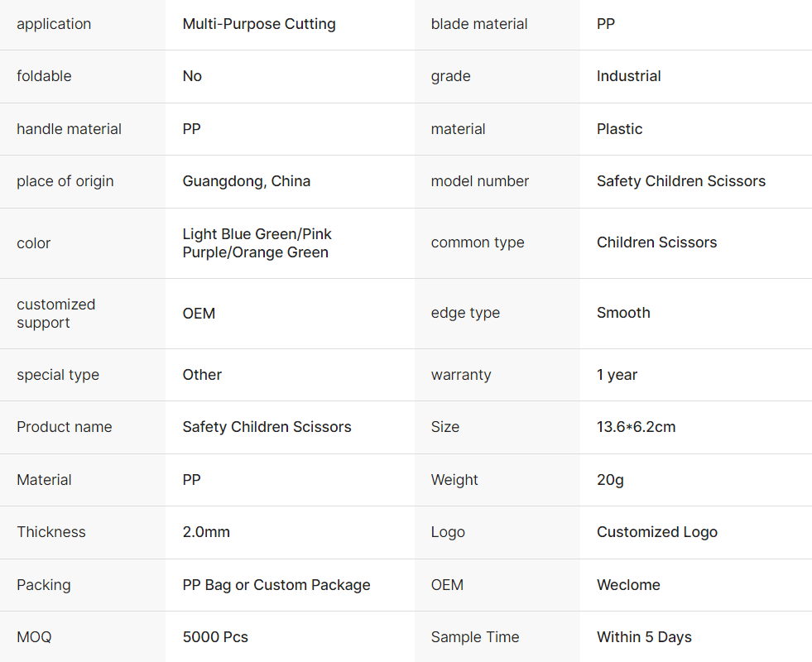This screenshot has height=662, width=812.
Task: Select the "Smooth" edge type value
Action: coord(623,313)
